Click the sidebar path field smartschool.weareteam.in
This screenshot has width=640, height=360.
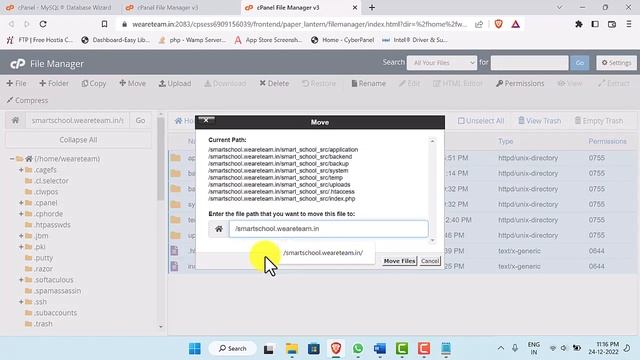coord(78,120)
